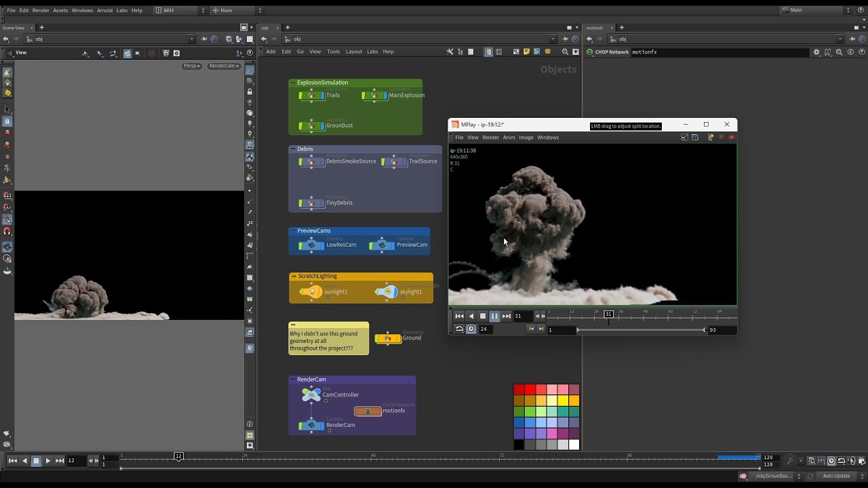Click the network box icon in network toolbar

pyautogui.click(x=516, y=52)
